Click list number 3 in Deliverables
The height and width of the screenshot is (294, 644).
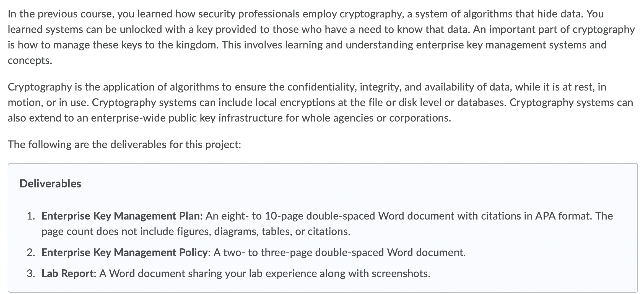click(x=31, y=273)
